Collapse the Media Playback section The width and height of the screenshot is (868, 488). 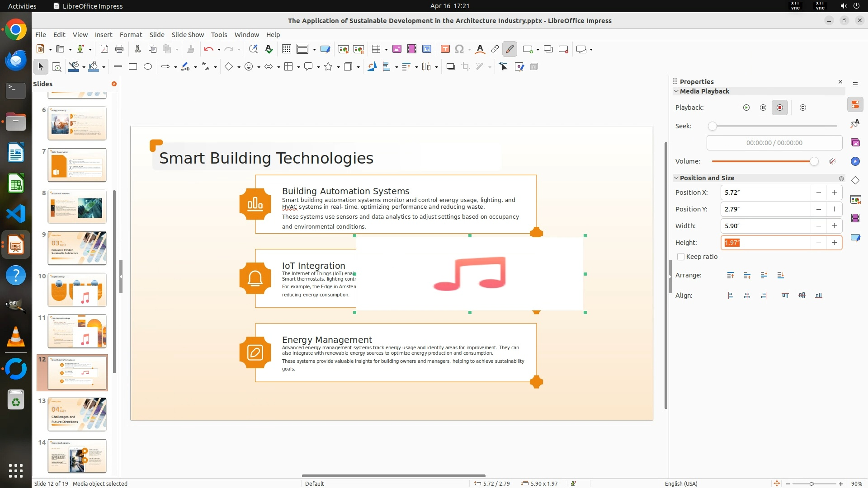point(676,91)
